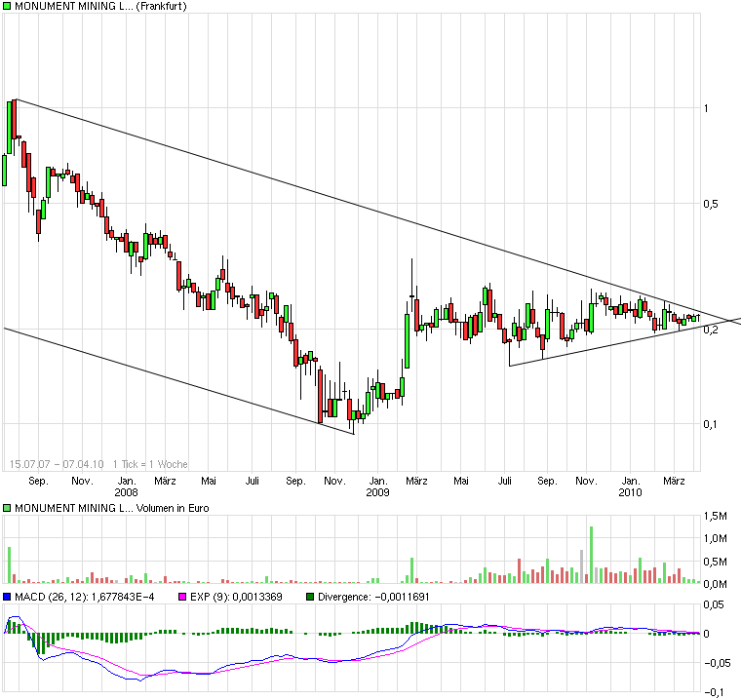Screen dimensions: 741x700
Task: Click the green Volumen in Euro legend square
Action: [7, 508]
